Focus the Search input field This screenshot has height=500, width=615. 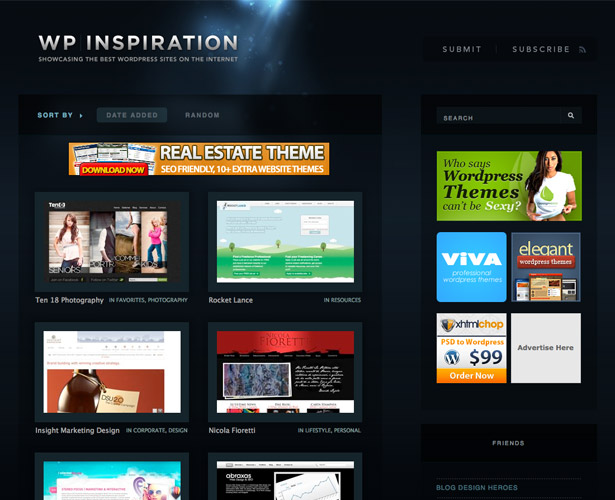pyautogui.click(x=499, y=116)
